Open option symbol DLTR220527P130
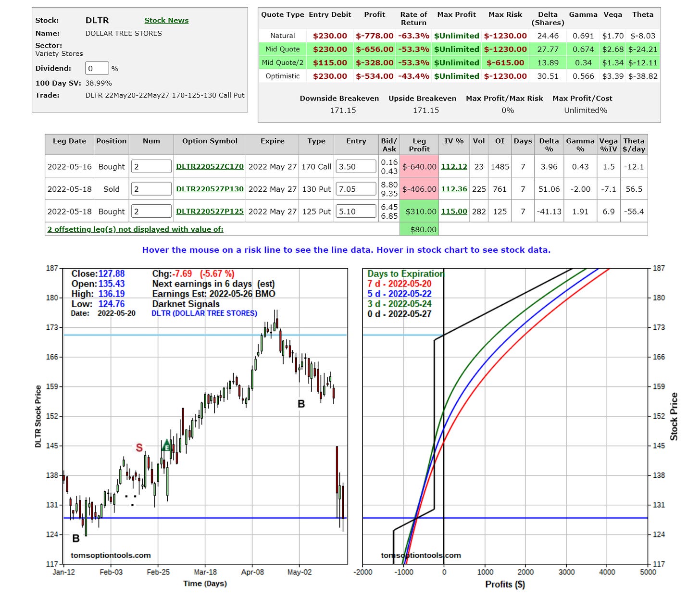 click(x=210, y=189)
